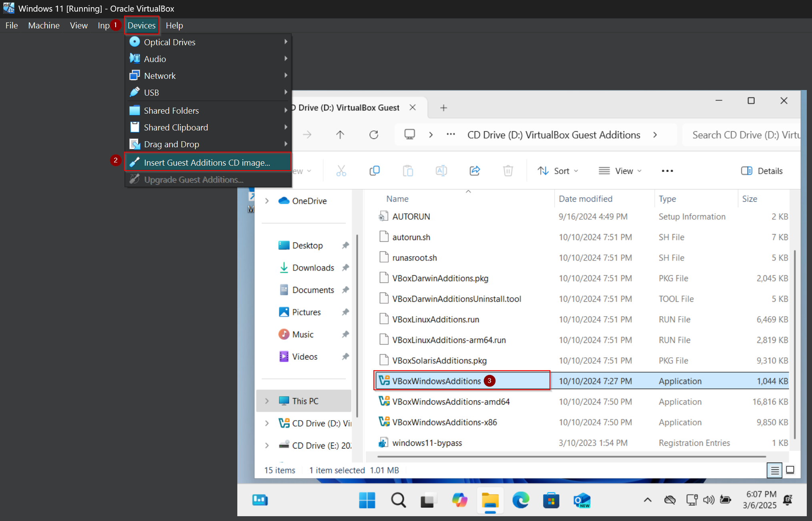The image size is (812, 521).
Task: Show hidden system tray icons
Action: click(648, 500)
